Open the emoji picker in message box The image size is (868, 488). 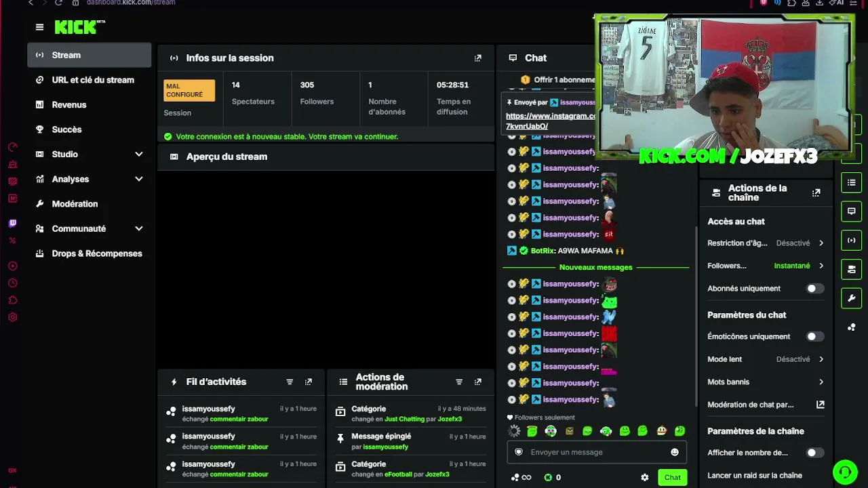tap(675, 452)
